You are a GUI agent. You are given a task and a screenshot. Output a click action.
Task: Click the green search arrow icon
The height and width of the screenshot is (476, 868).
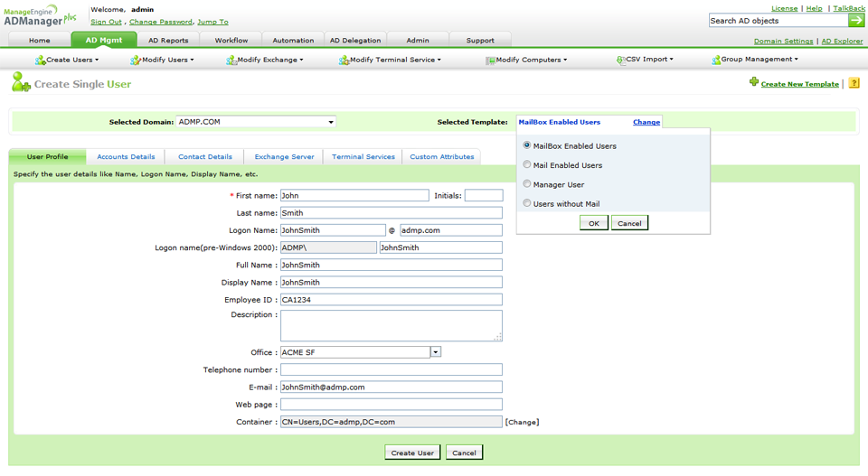(x=855, y=20)
